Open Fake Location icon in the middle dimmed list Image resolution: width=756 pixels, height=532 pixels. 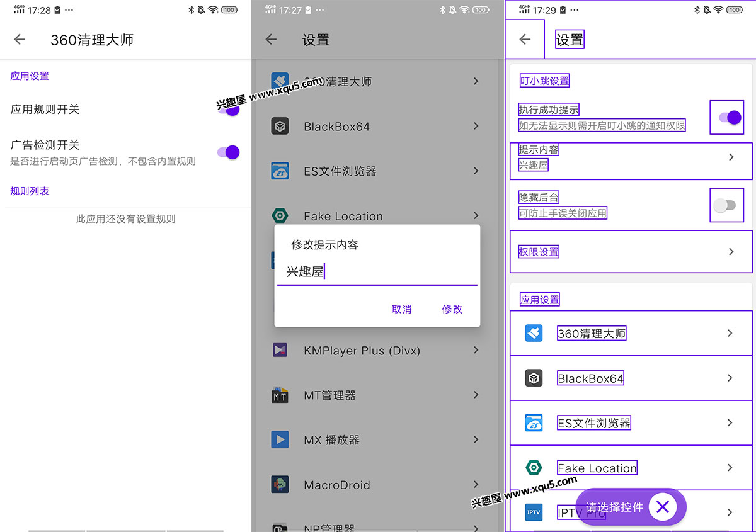point(280,216)
